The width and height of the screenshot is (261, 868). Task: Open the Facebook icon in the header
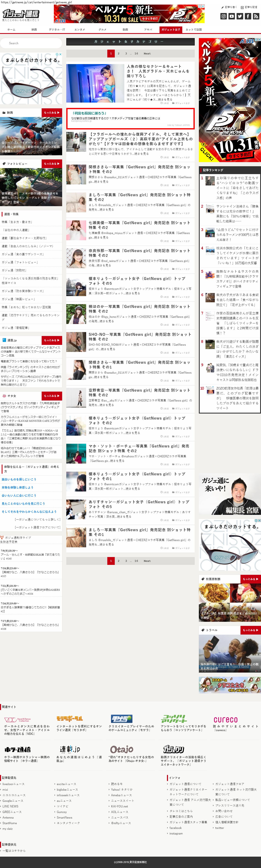(248, 16)
